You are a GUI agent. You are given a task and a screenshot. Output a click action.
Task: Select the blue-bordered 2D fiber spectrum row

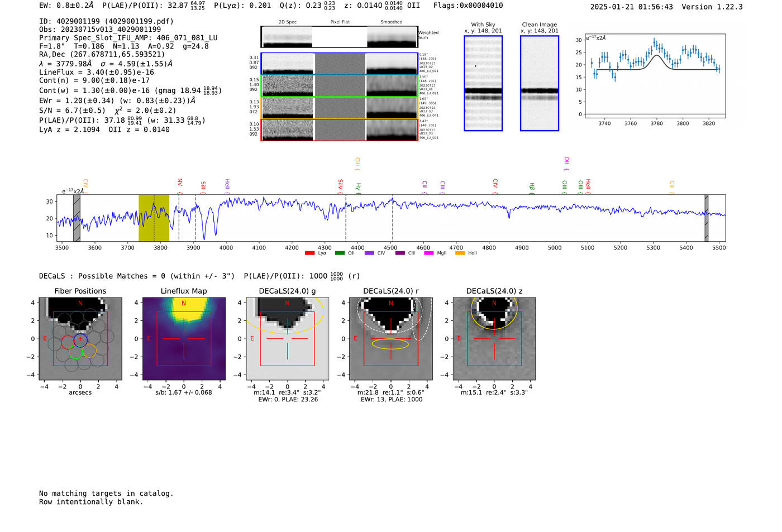(x=340, y=64)
